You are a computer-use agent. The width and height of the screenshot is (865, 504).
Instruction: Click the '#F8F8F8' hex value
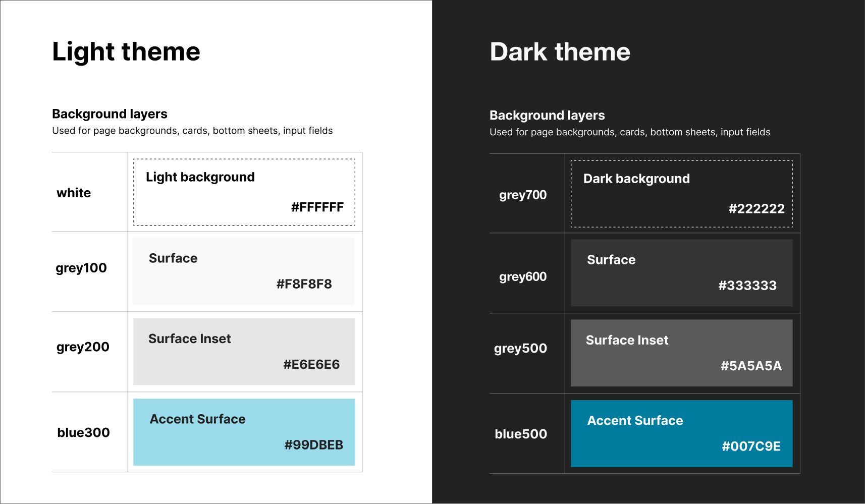[x=304, y=284]
